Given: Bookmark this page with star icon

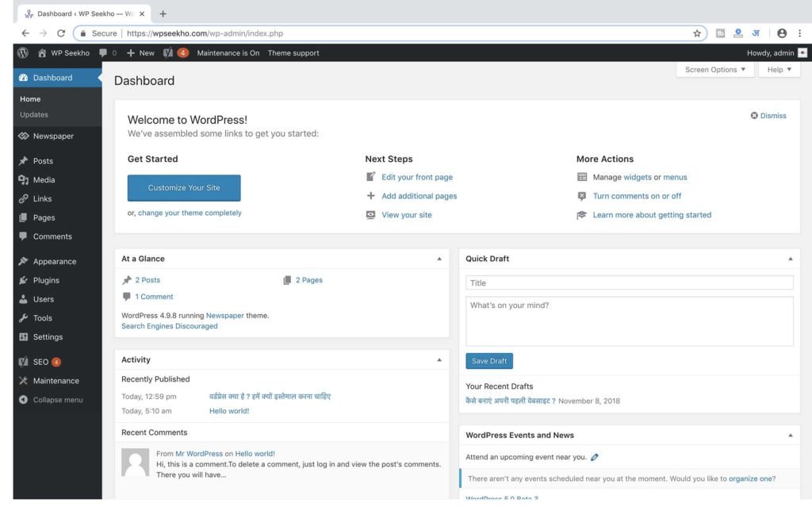Looking at the screenshot, I should click(697, 33).
